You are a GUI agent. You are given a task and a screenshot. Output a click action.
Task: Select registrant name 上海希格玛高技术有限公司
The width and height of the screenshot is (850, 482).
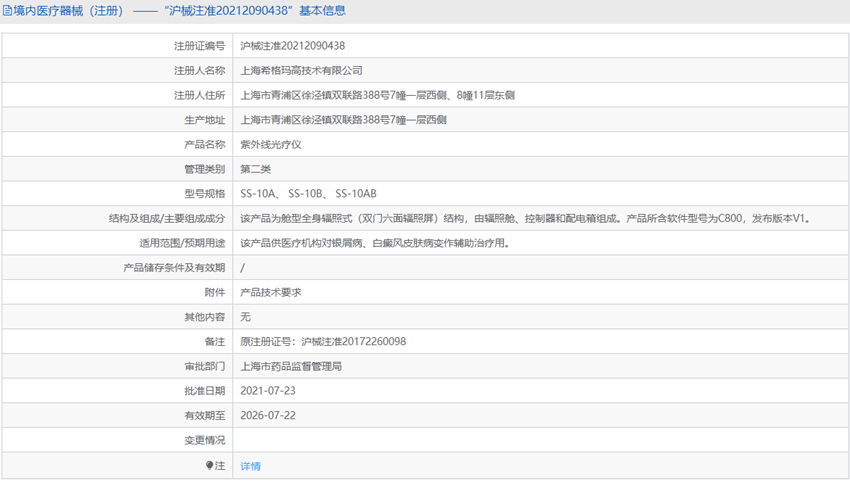pos(301,70)
